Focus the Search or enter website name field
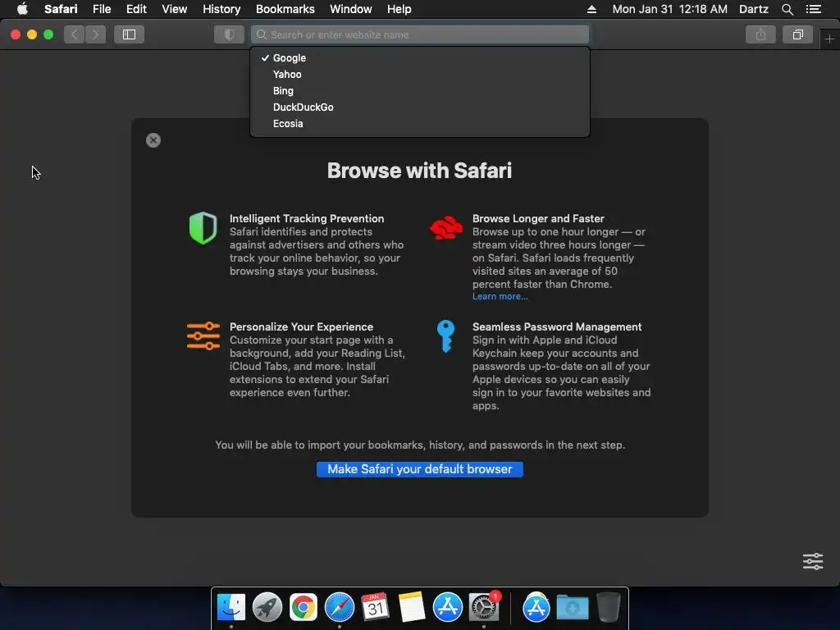The width and height of the screenshot is (840, 630). (x=420, y=34)
